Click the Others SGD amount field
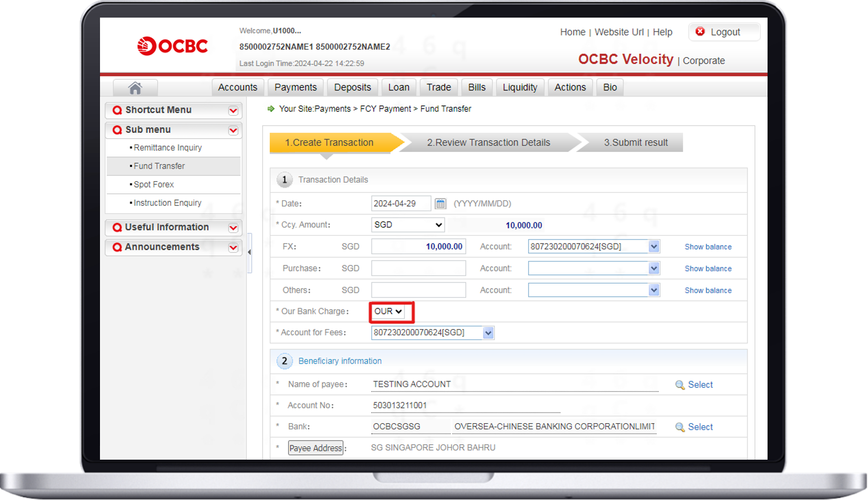 [418, 290]
